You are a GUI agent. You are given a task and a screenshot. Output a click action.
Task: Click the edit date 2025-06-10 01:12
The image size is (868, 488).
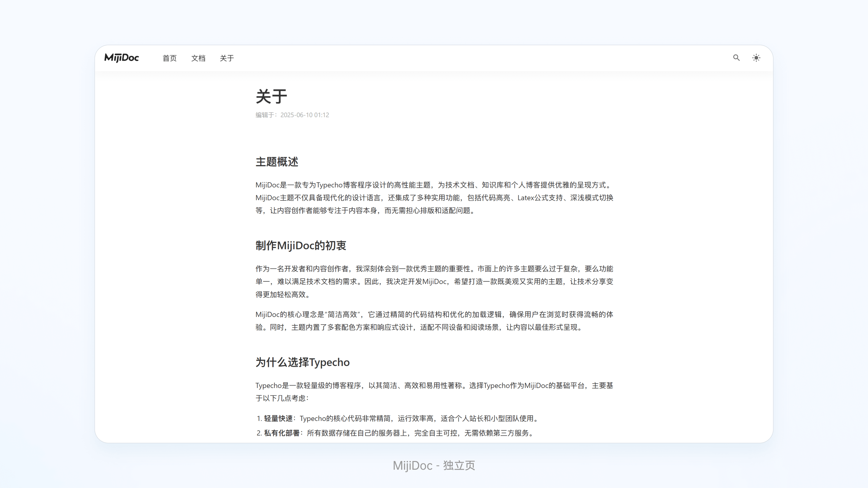(305, 115)
